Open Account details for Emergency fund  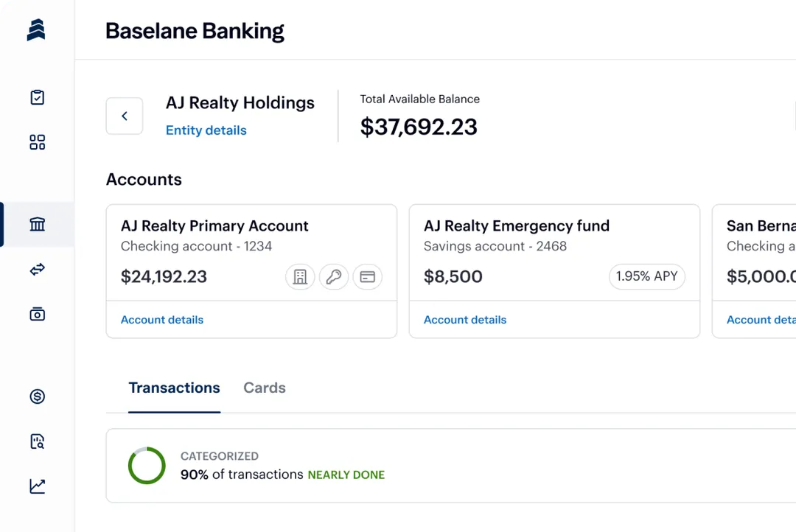(465, 320)
